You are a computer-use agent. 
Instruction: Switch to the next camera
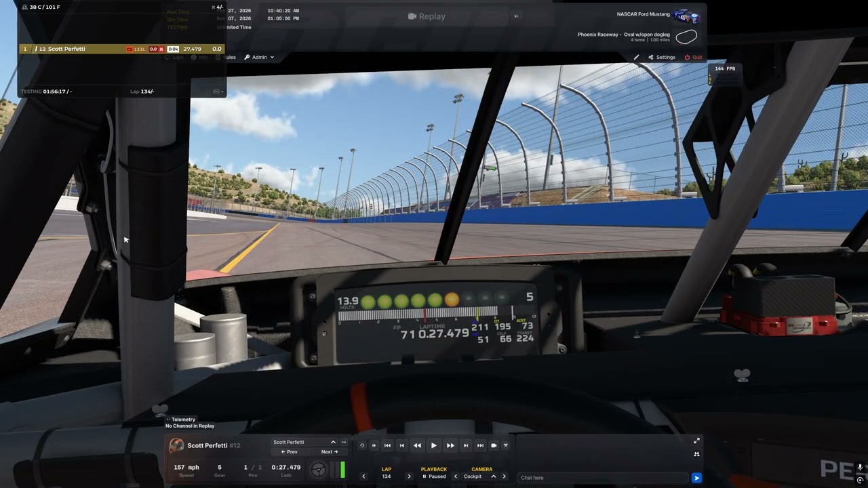(x=504, y=476)
